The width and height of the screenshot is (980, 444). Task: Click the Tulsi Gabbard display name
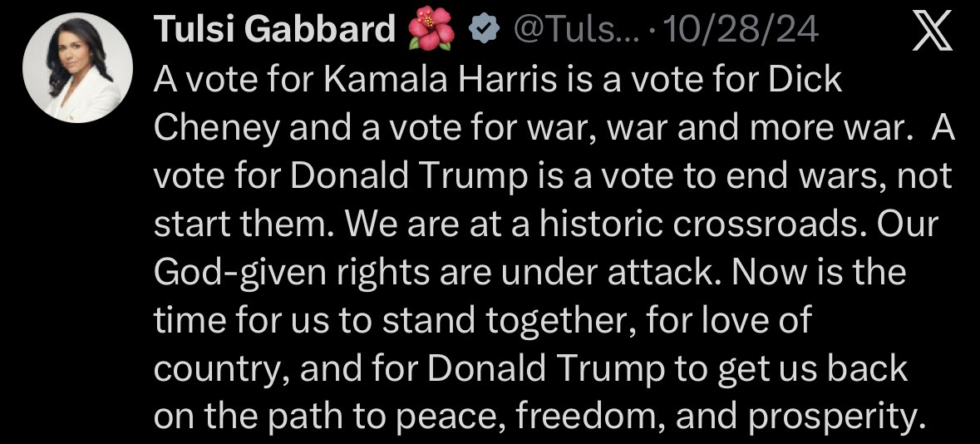tap(274, 31)
